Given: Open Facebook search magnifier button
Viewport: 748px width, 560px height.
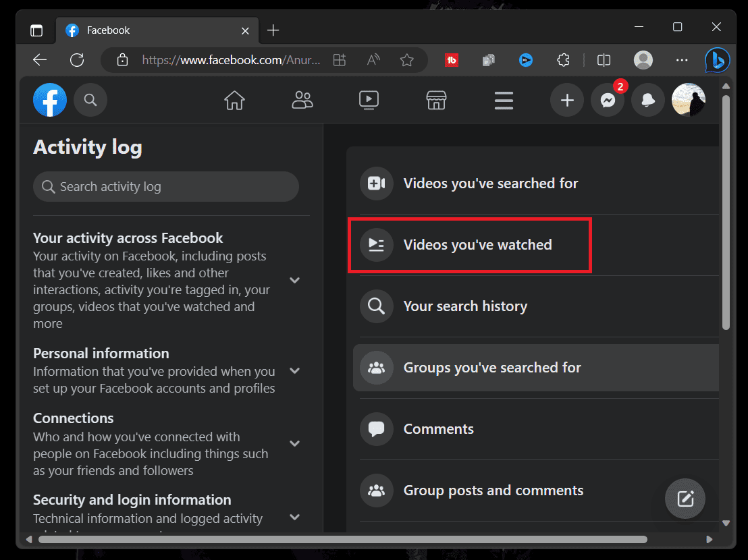Looking at the screenshot, I should tap(90, 100).
